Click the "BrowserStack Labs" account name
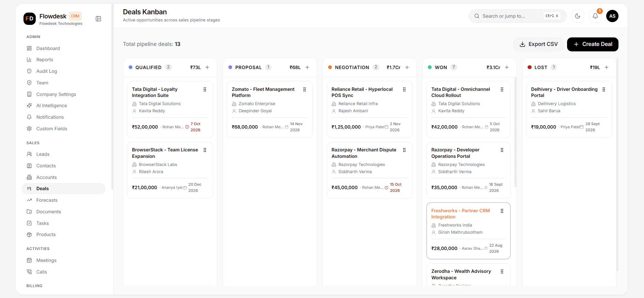Image resolution: width=644 pixels, height=298 pixels. pyautogui.click(x=158, y=165)
